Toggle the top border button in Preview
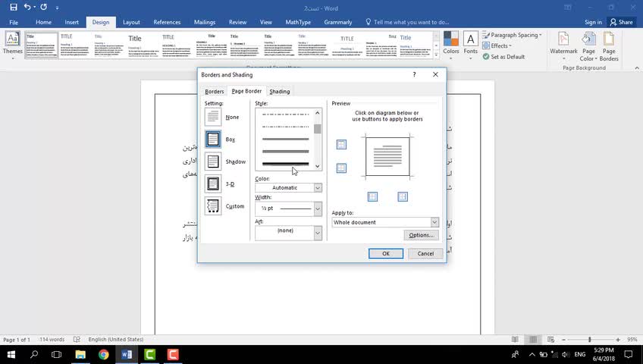Image resolution: width=643 pixels, height=364 pixels. [341, 144]
